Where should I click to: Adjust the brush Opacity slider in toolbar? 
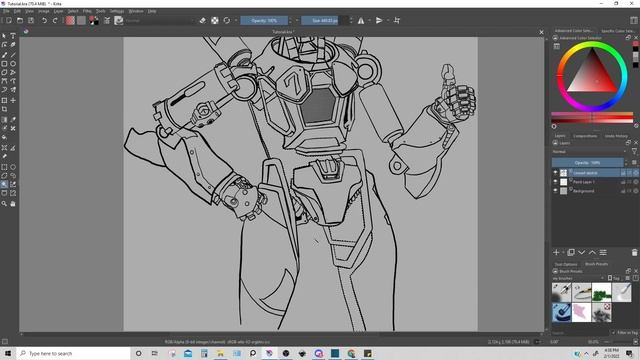pyautogui.click(x=264, y=20)
